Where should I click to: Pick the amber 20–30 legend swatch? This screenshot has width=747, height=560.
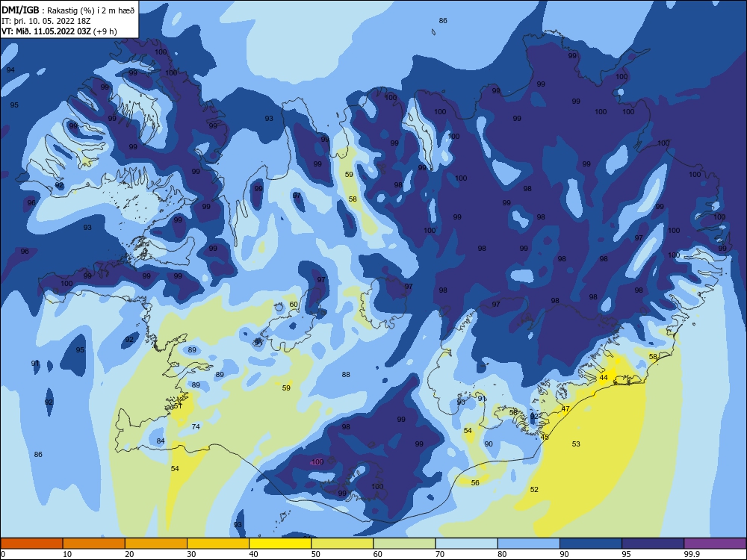156,544
